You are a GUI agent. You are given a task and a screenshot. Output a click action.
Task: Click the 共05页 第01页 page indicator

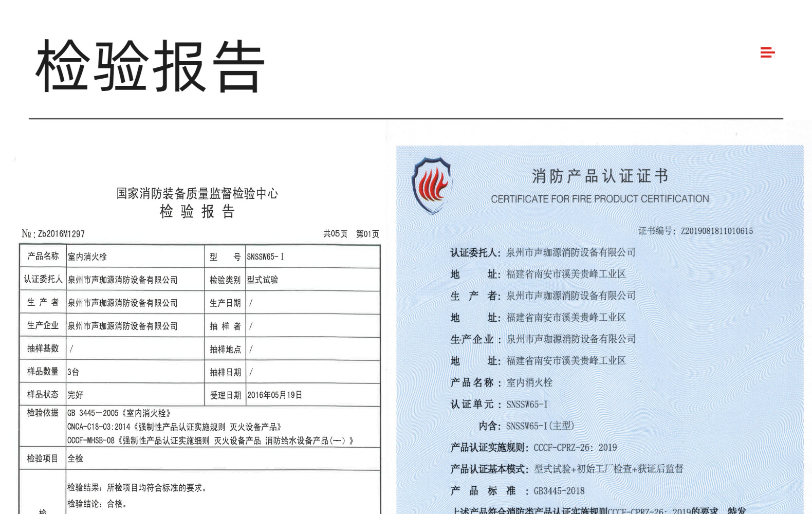tap(351, 234)
